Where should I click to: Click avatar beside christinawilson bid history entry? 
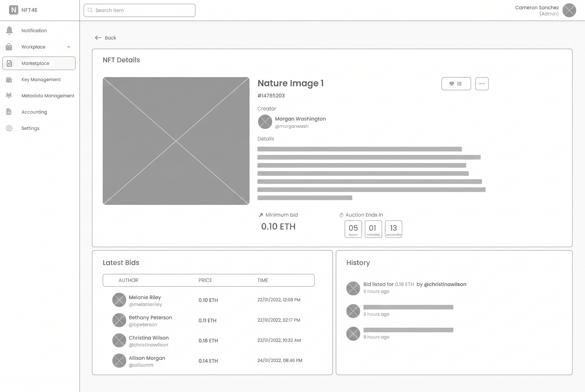pyautogui.click(x=353, y=288)
